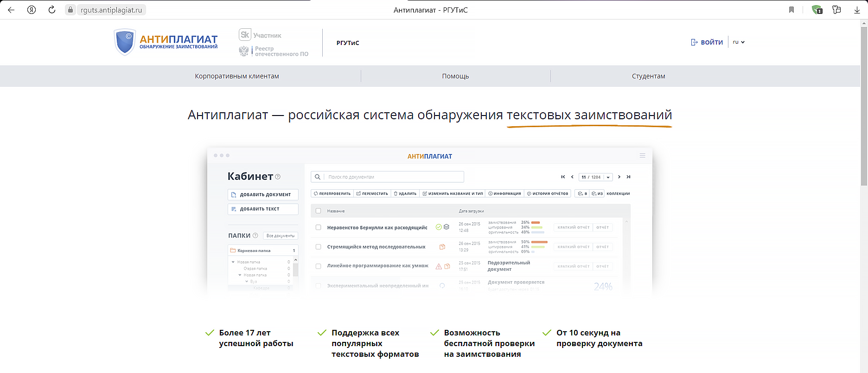This screenshot has width=868, height=373.
Task: Open Отчёт for Стремящийся метод row
Action: tap(603, 247)
